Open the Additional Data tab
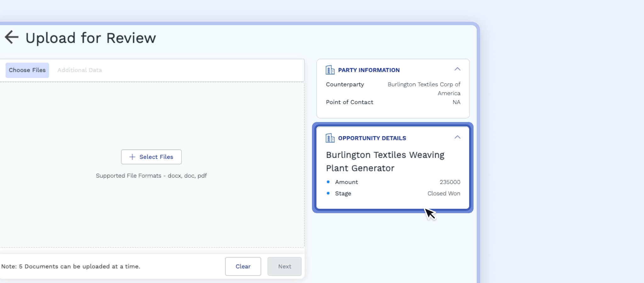 [x=80, y=70]
